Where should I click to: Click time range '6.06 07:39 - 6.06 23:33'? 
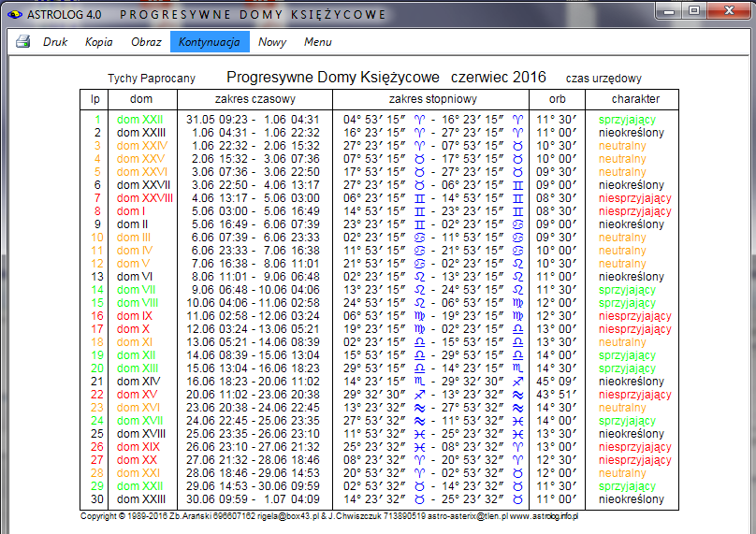(255, 238)
